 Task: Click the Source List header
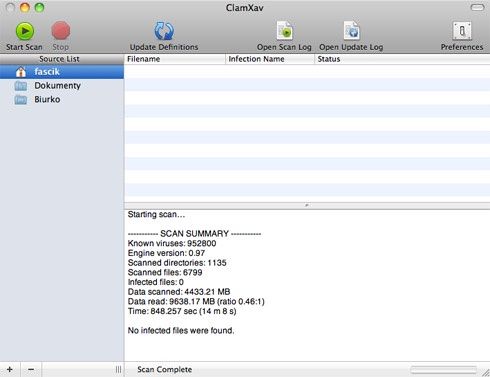[x=62, y=59]
